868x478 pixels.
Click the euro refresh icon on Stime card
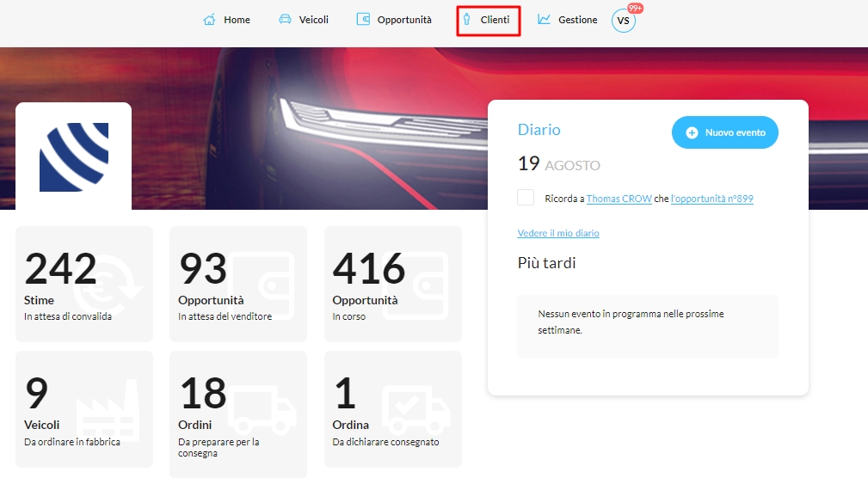click(x=108, y=285)
